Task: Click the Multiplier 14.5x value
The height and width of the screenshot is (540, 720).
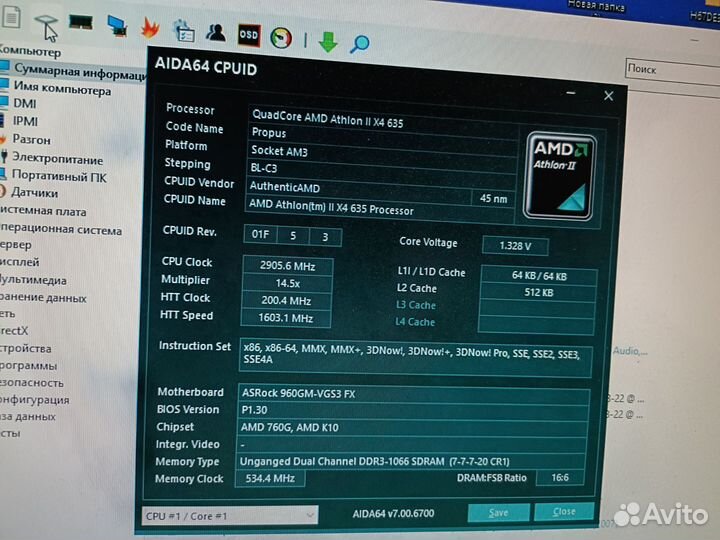Action: [287, 283]
